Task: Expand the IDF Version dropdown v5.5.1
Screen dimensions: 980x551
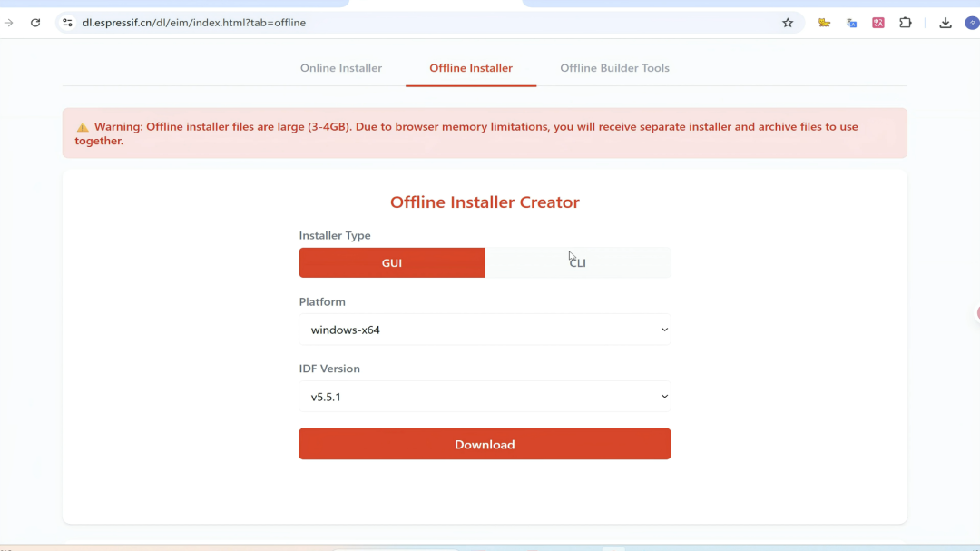Action: pyautogui.click(x=485, y=397)
